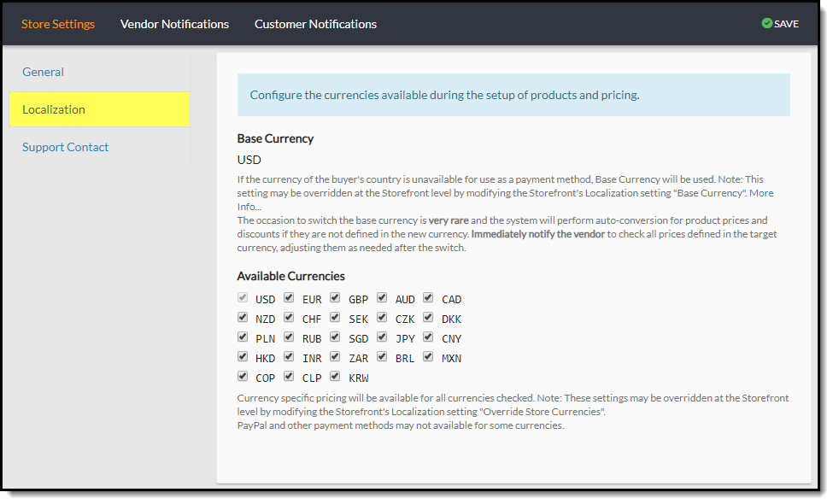Image resolution: width=833 pixels, height=504 pixels.
Task: Uncheck the COP currency checkbox
Action: point(243,376)
